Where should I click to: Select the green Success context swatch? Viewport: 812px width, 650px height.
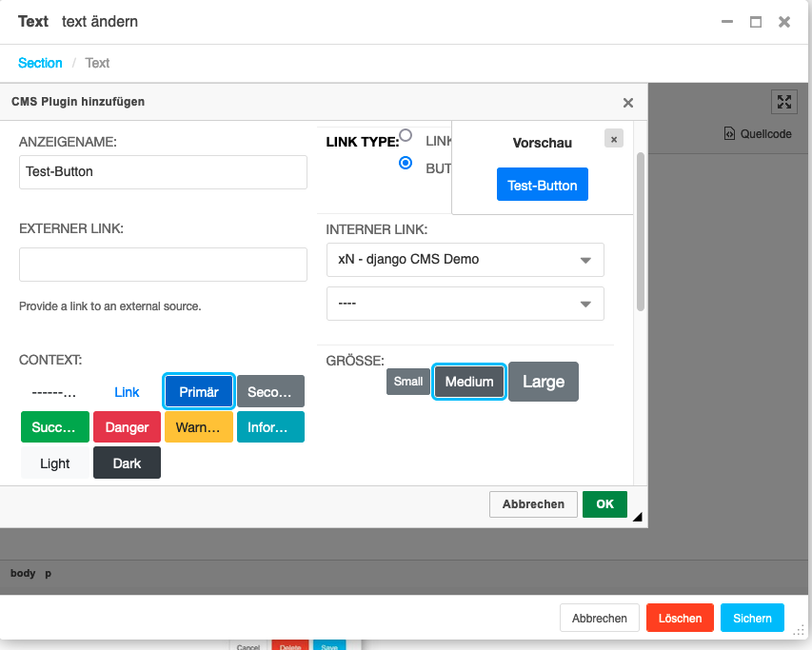54,427
